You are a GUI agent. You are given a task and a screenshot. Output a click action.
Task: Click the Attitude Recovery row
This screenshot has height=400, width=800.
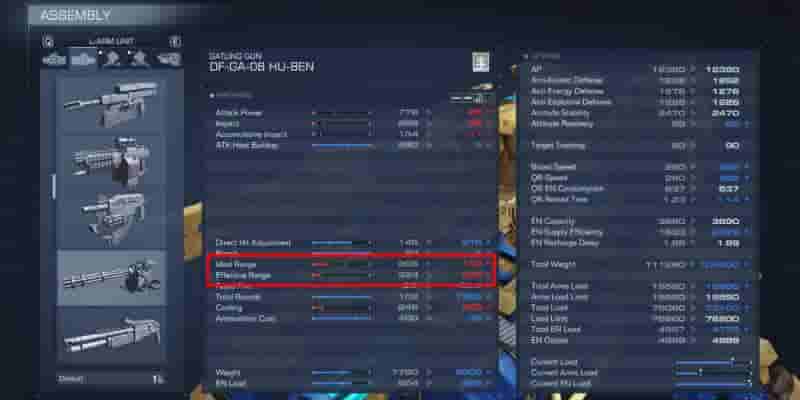(641, 123)
